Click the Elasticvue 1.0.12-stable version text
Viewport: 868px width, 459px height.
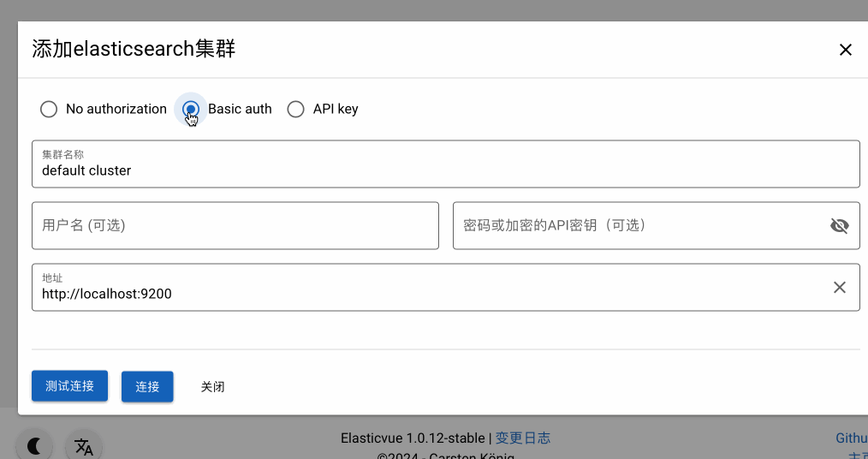click(413, 438)
